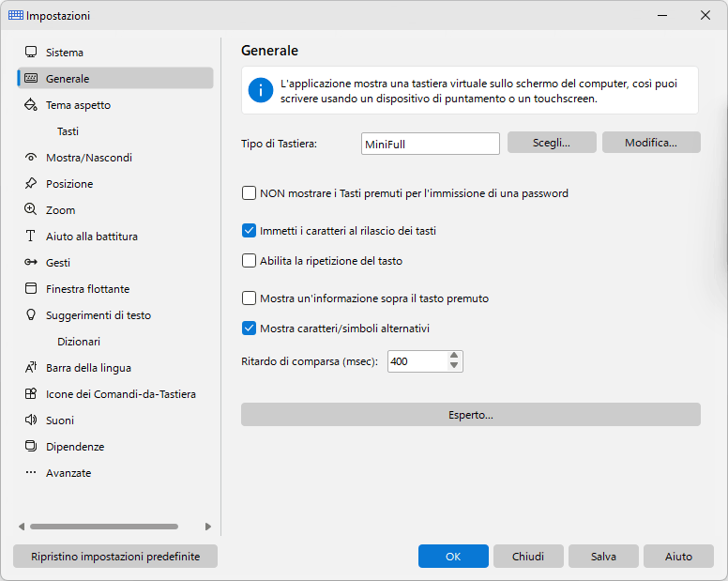Click sidebar horizontal scrollbar right arrow
Image resolution: width=728 pixels, height=581 pixels.
207,527
